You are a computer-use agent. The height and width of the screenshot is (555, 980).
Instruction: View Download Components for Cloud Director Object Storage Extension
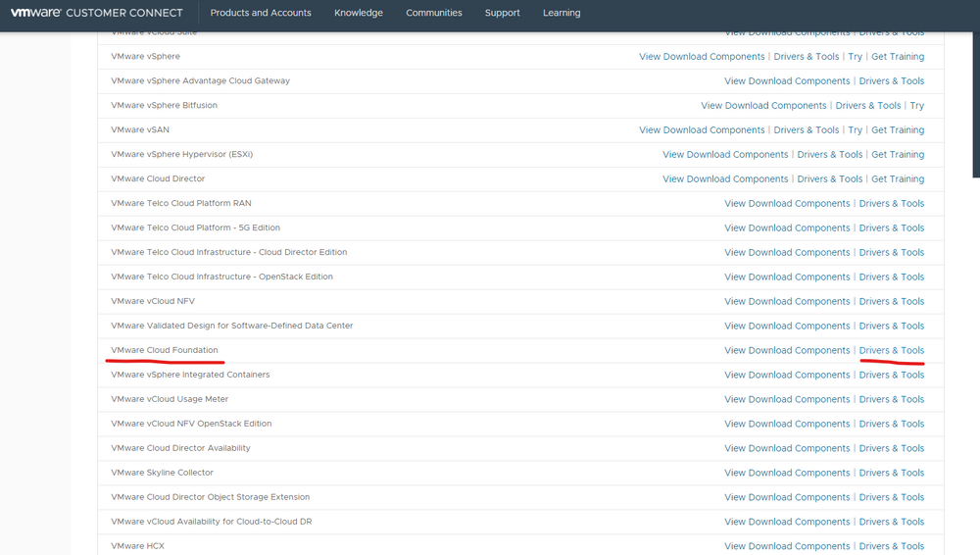point(787,497)
